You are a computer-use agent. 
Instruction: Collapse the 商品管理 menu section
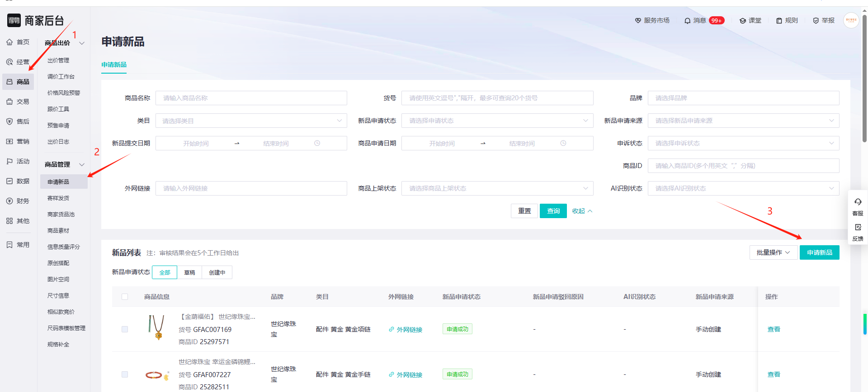point(82,164)
